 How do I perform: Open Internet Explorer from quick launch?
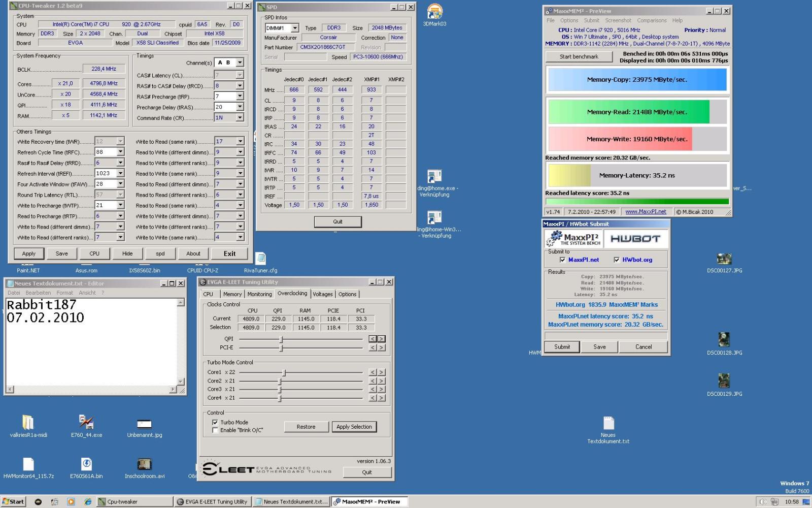tap(87, 501)
